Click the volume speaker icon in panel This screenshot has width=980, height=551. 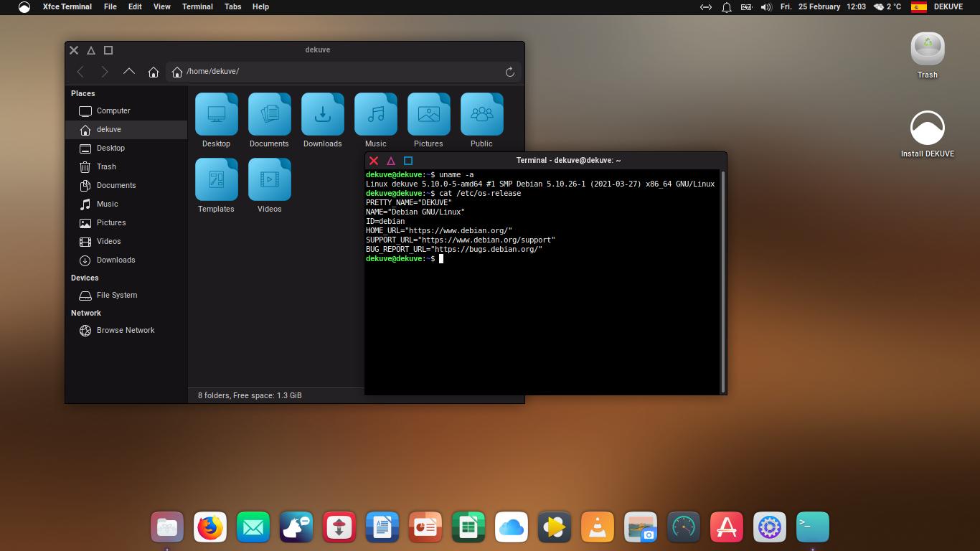click(x=766, y=7)
